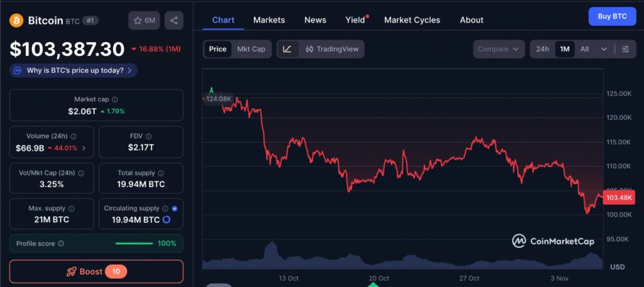Open the Market cap info icon

[x=115, y=100]
